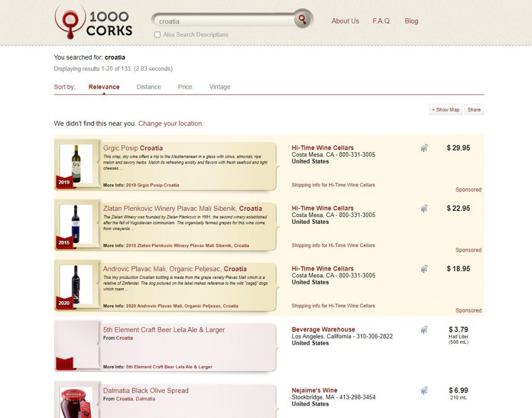This screenshot has width=532, height=418.
Task: Click More Info link 2015 Zlatan Plenkovic Winery
Action: [x=187, y=246]
